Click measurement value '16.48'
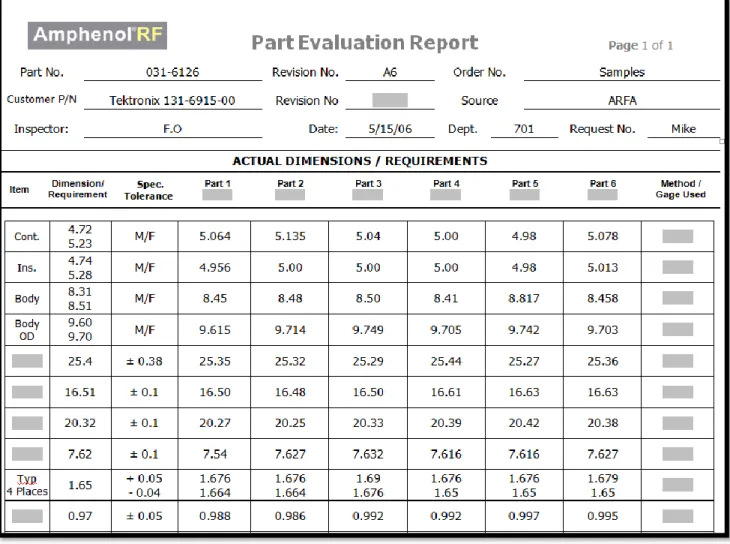730x544 pixels. 290,392
